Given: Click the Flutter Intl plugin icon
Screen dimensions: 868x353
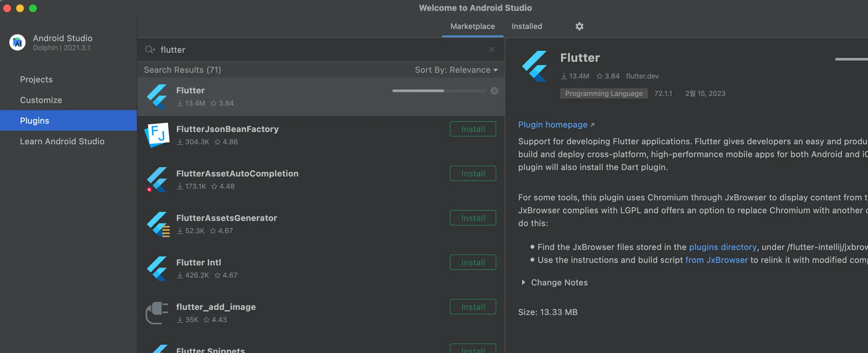Looking at the screenshot, I should [x=157, y=268].
